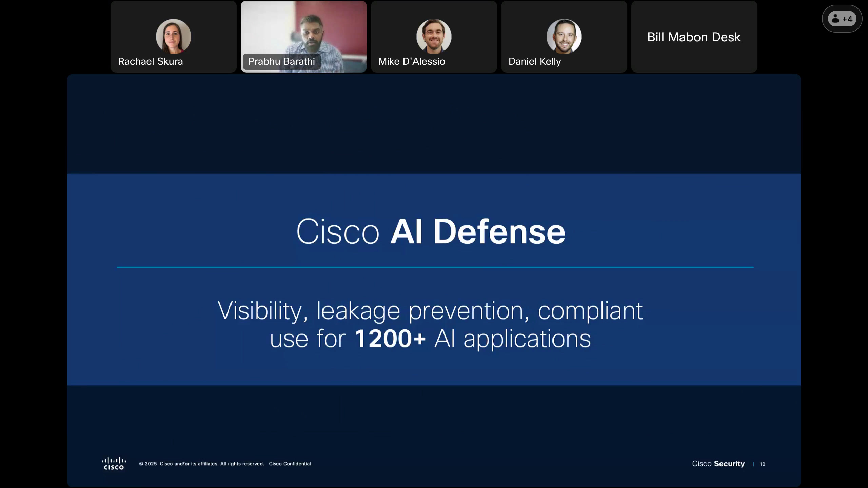Click Daniel Kelly's avatar photo
Screen dimensions: 868x488
tap(564, 36)
